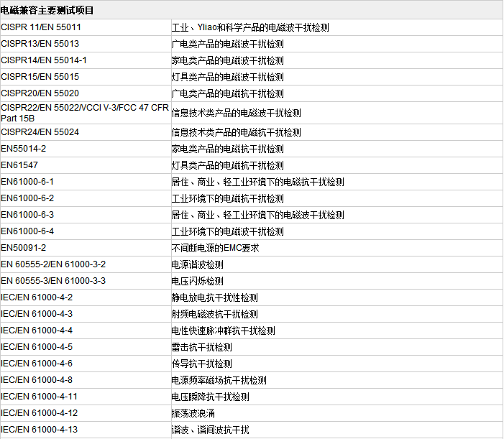504x439 pixels.
Task: Click the CISPR22/EN 55022/VCCI V-3/FCC cell
Action: (x=84, y=113)
